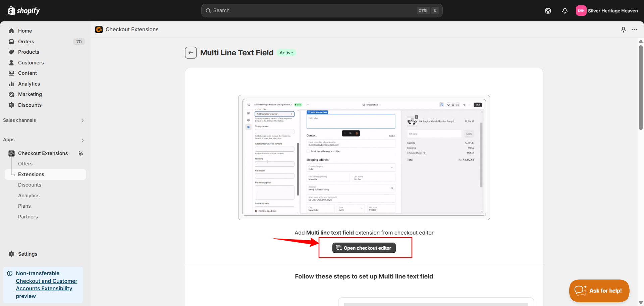Screen dimensions: 644x306
Task: Click the Content icon in sidebar
Action: pyautogui.click(x=11, y=73)
